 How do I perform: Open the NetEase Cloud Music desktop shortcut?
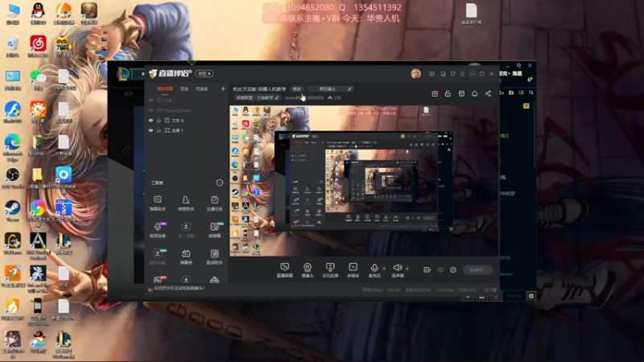click(x=38, y=46)
